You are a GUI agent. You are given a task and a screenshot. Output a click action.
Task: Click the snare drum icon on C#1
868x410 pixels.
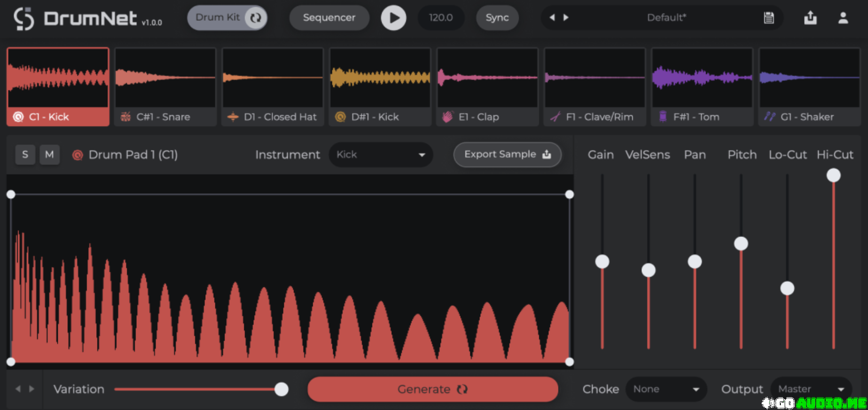point(126,117)
